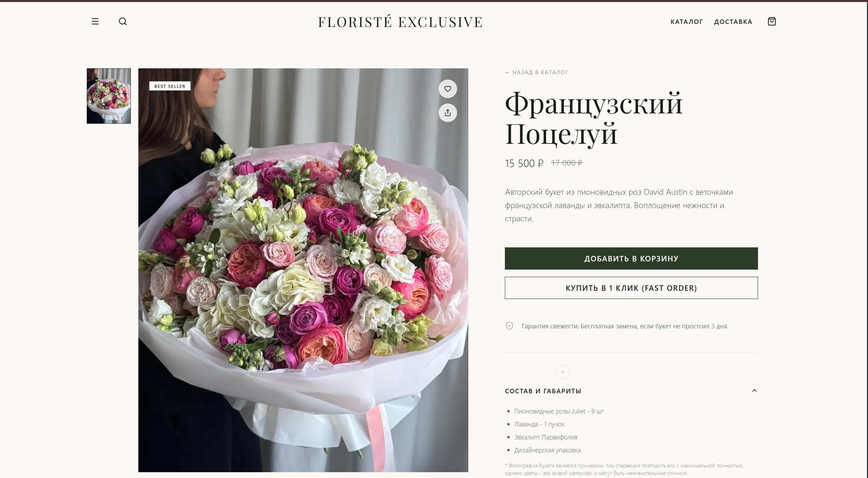
Task: Click the freshness guarantee shield icon
Action: pyautogui.click(x=509, y=326)
